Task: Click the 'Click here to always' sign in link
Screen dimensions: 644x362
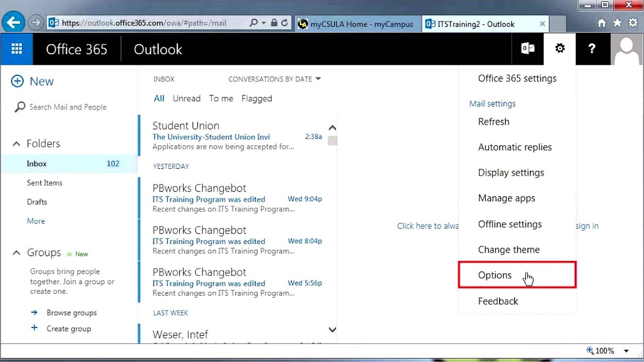Action: pos(428,226)
